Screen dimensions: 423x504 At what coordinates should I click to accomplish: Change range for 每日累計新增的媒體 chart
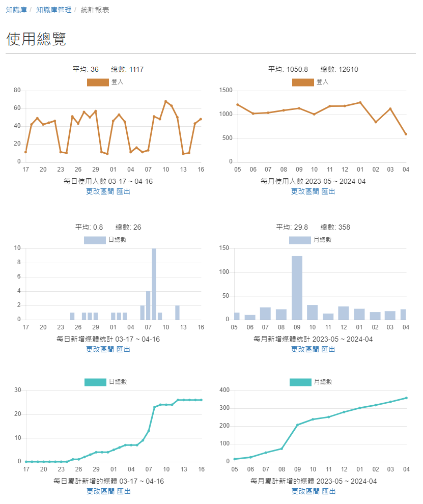point(101,491)
